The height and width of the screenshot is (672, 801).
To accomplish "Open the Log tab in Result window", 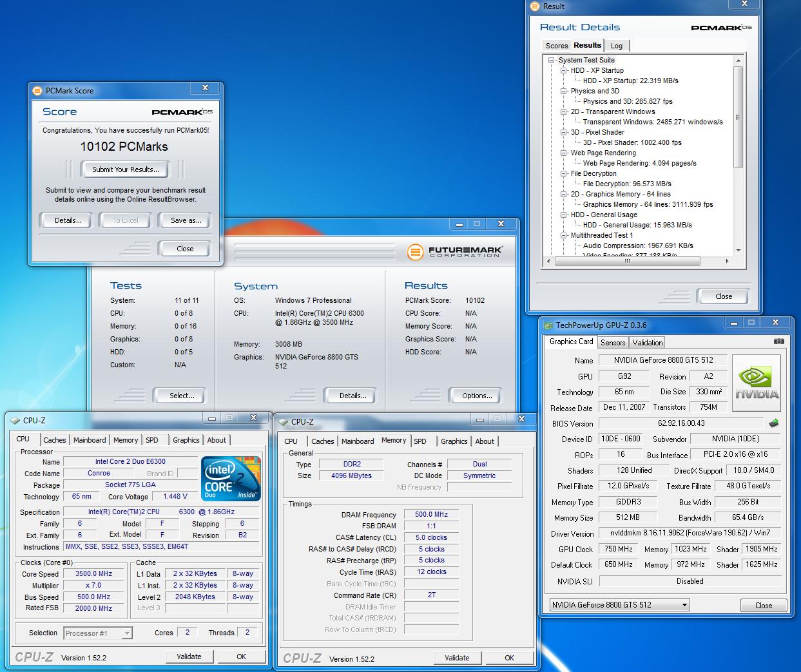I will tap(617, 46).
